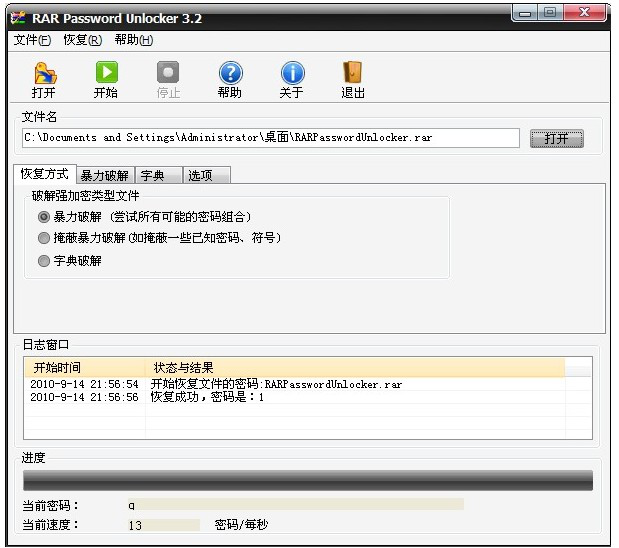Click log text 恢复成功，密码是：1
619x548 pixels.
point(207,397)
